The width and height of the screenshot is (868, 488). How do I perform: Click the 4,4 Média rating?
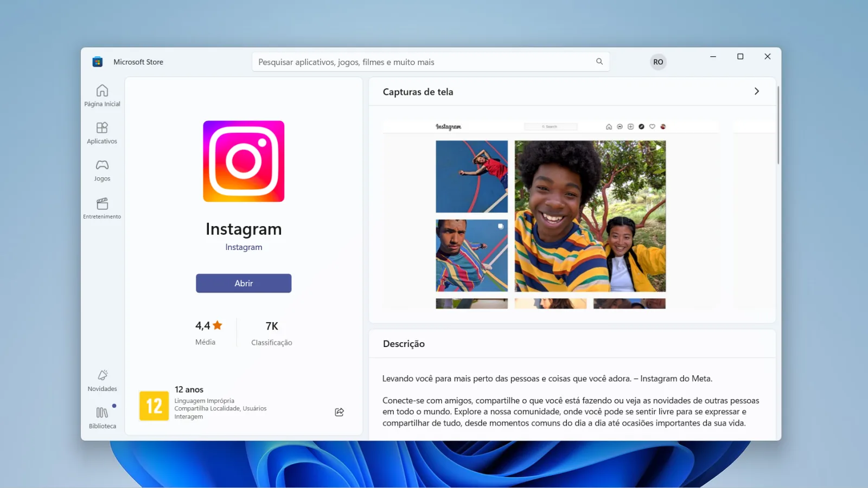coord(208,333)
